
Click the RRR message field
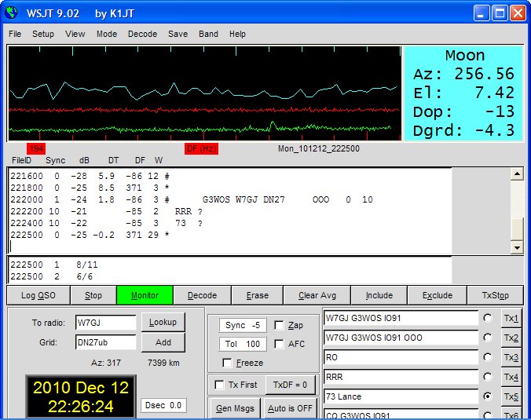click(401, 377)
